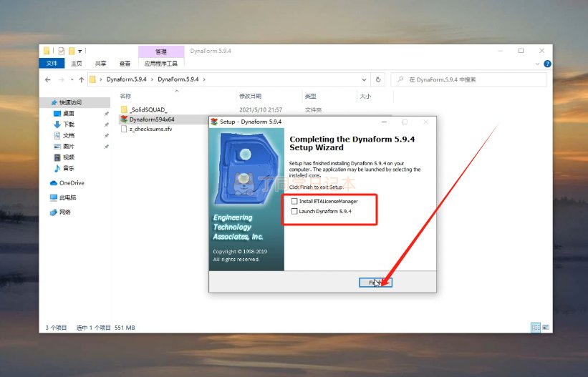The width and height of the screenshot is (588, 377).
Task: Switch to large icons view layout
Action: (546, 328)
